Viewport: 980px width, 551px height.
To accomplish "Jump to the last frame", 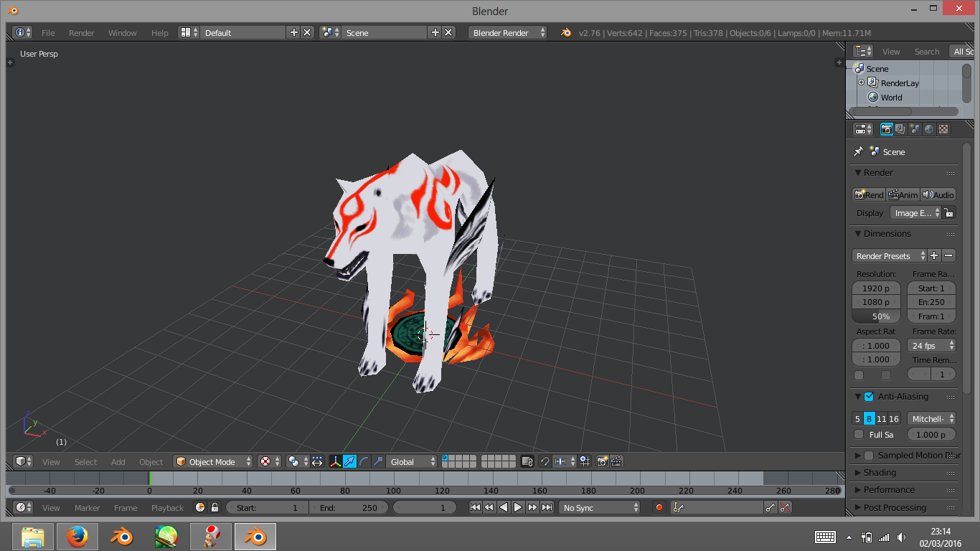I will 547,507.
